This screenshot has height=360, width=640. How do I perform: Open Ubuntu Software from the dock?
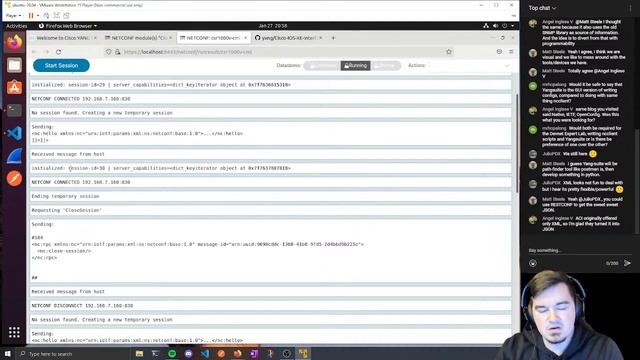14,88
